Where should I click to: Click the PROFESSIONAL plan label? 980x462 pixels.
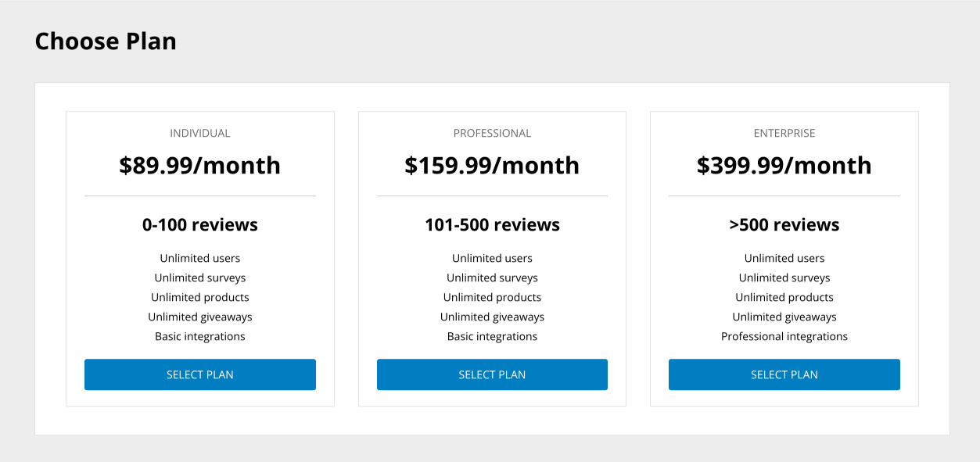click(492, 133)
